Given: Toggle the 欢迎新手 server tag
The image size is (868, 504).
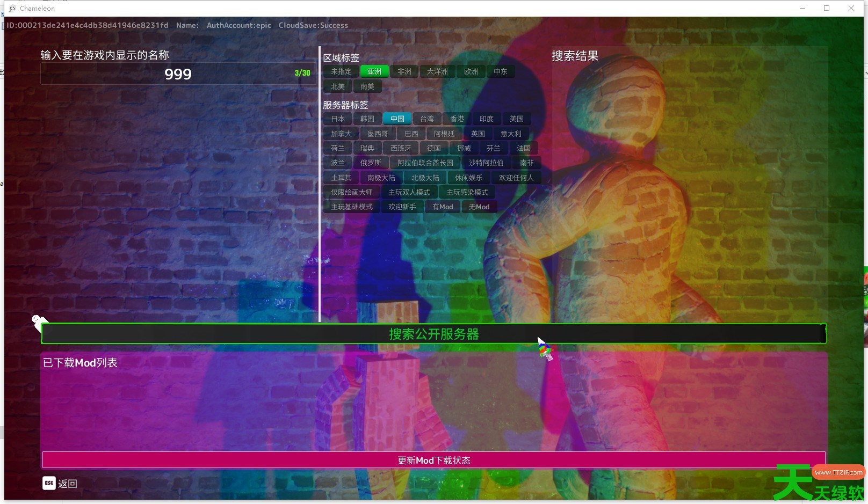Looking at the screenshot, I should (x=402, y=207).
